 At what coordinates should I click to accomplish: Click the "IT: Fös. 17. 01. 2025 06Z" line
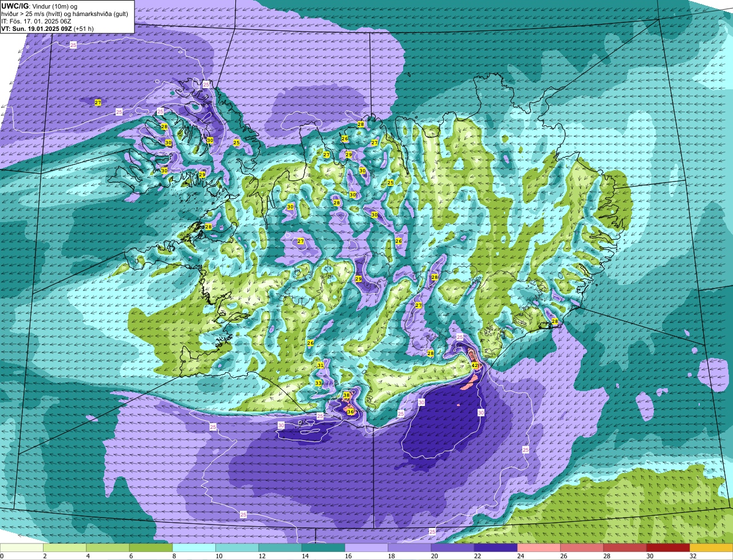click(36, 21)
